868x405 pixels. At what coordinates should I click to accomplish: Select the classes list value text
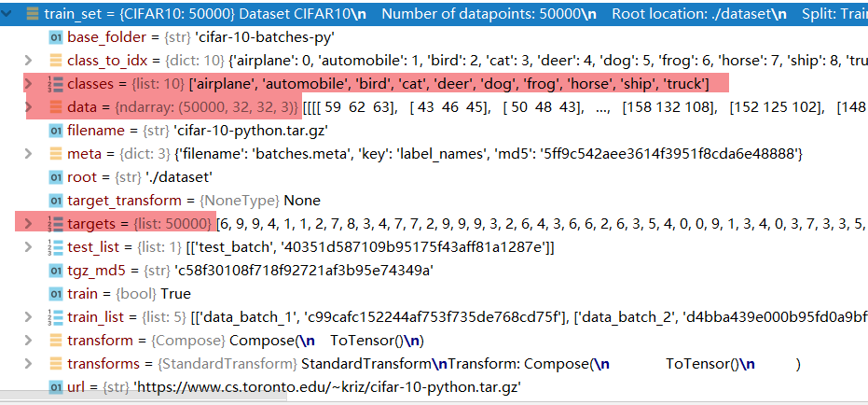(x=449, y=84)
